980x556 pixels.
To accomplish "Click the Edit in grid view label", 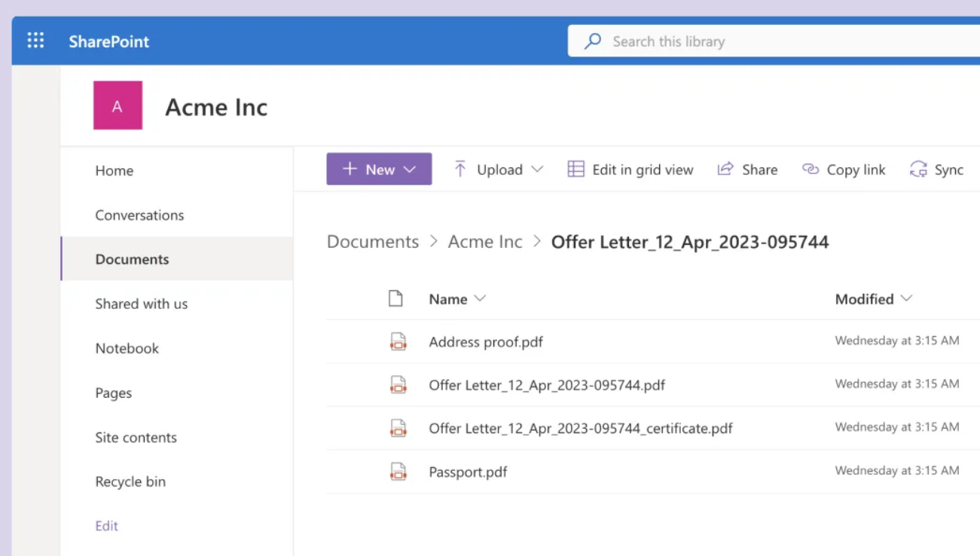I will tap(643, 170).
